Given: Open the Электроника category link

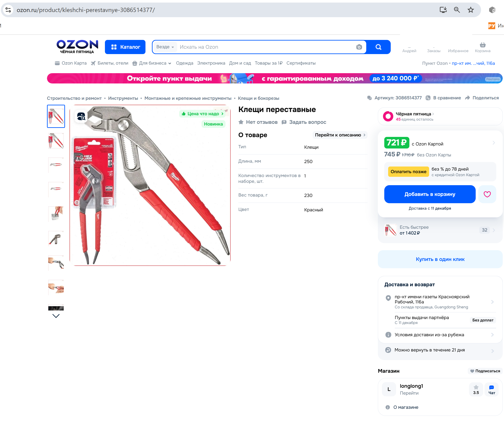Looking at the screenshot, I should (211, 63).
